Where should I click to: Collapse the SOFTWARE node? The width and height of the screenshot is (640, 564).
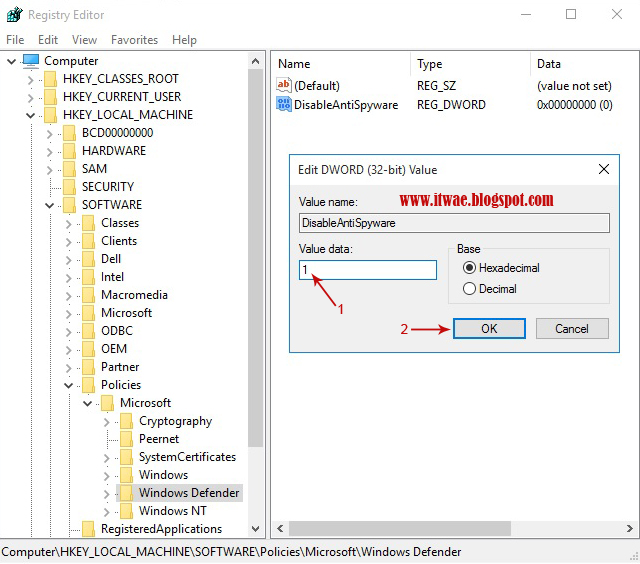(x=49, y=205)
